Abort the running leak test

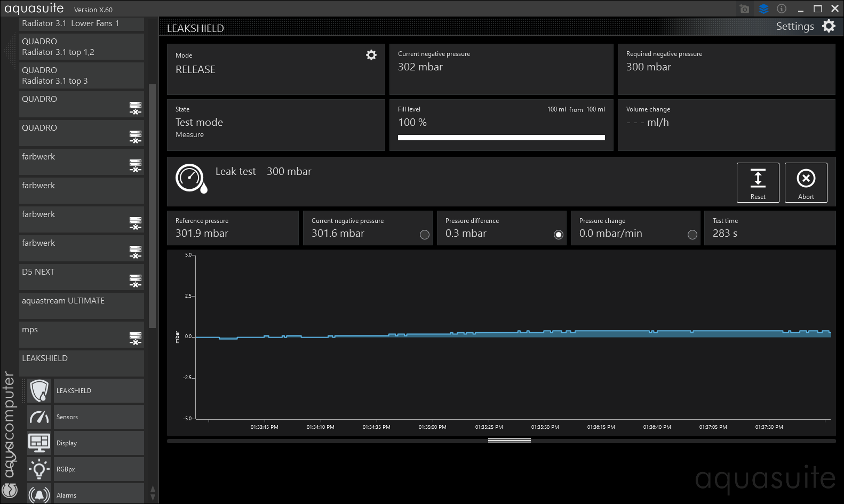806,182
